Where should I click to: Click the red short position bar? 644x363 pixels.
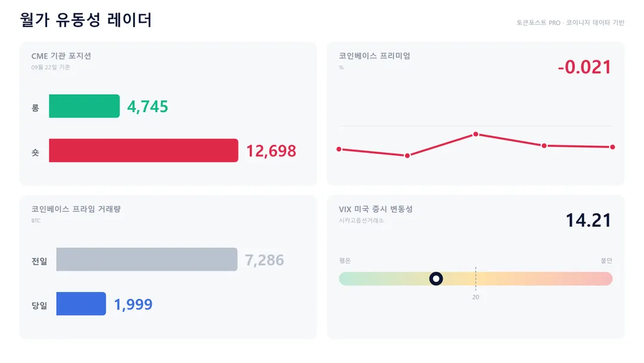[x=143, y=150]
